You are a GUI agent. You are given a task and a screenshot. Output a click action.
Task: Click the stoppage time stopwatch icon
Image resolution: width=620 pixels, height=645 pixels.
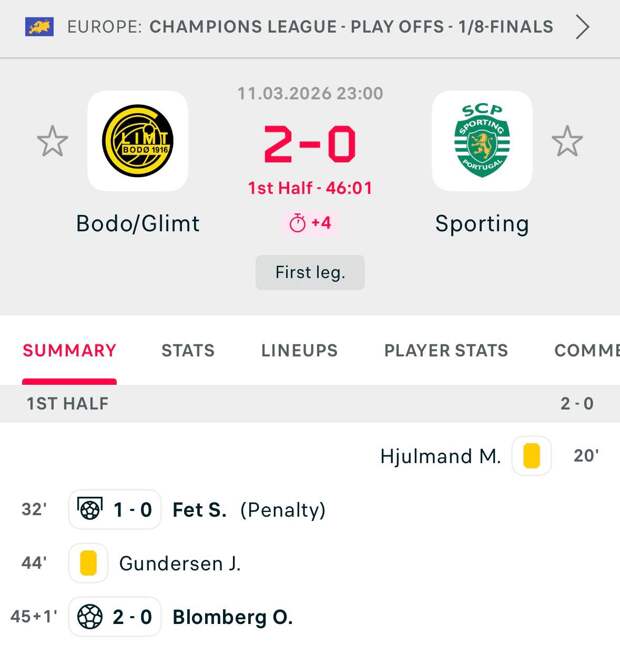pyautogui.click(x=297, y=223)
